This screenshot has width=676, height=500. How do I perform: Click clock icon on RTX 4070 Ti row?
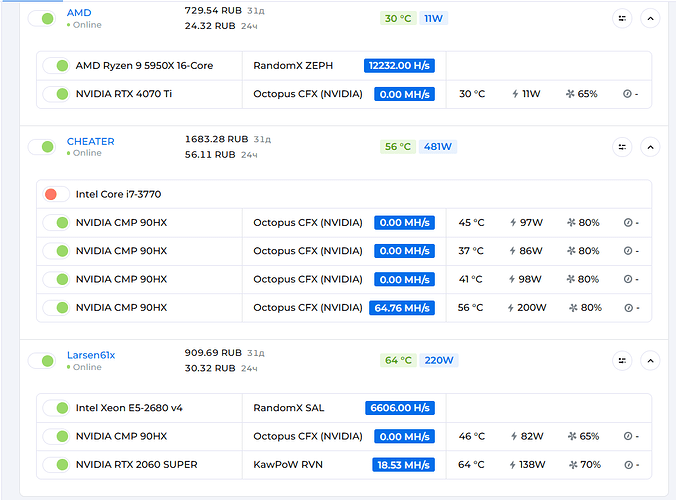coord(627,94)
